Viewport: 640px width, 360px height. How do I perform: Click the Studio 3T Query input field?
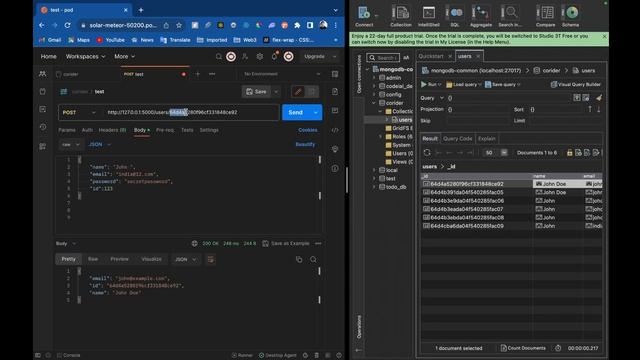(509, 98)
